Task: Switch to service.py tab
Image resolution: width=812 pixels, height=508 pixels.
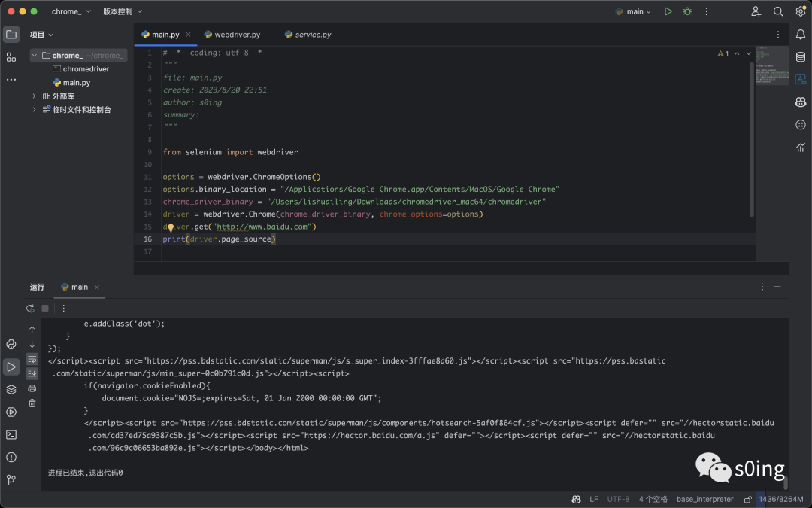Action: pyautogui.click(x=308, y=35)
